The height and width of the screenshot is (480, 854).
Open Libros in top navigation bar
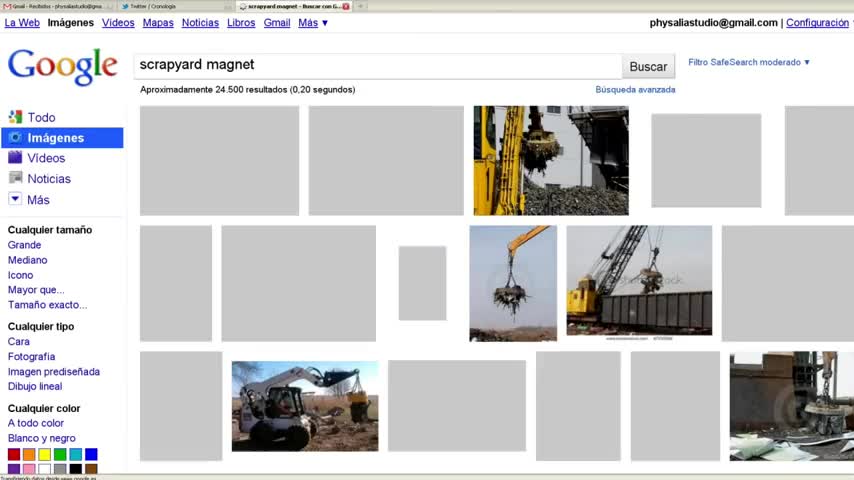[x=241, y=23]
